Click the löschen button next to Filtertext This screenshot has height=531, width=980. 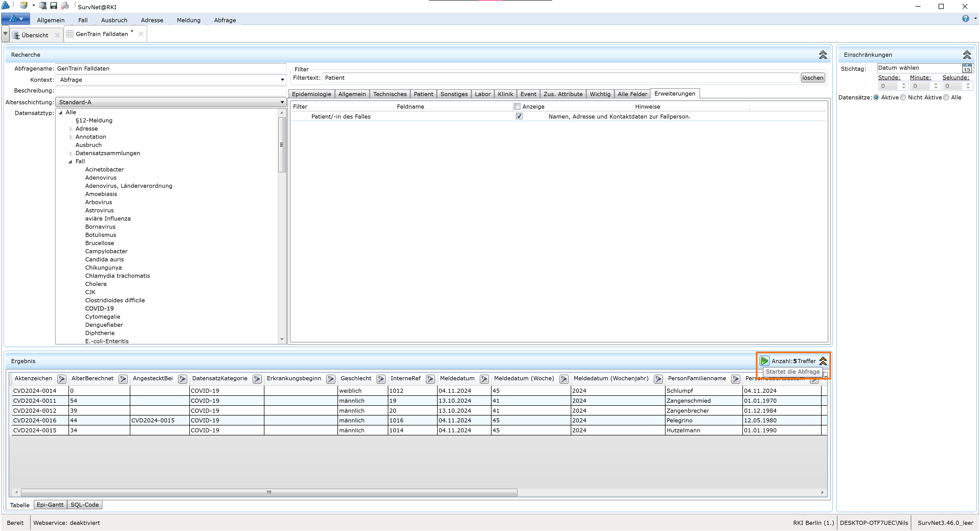(813, 78)
